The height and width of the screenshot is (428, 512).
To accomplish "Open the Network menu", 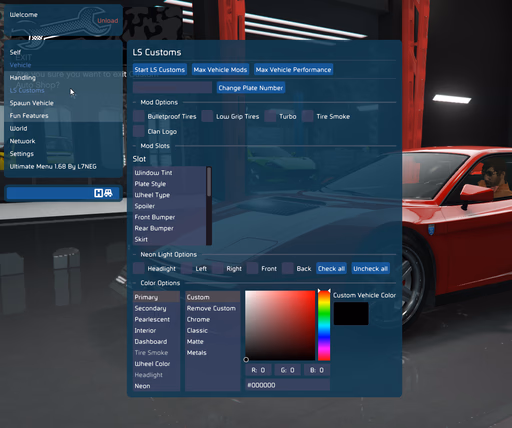I will click(22, 141).
